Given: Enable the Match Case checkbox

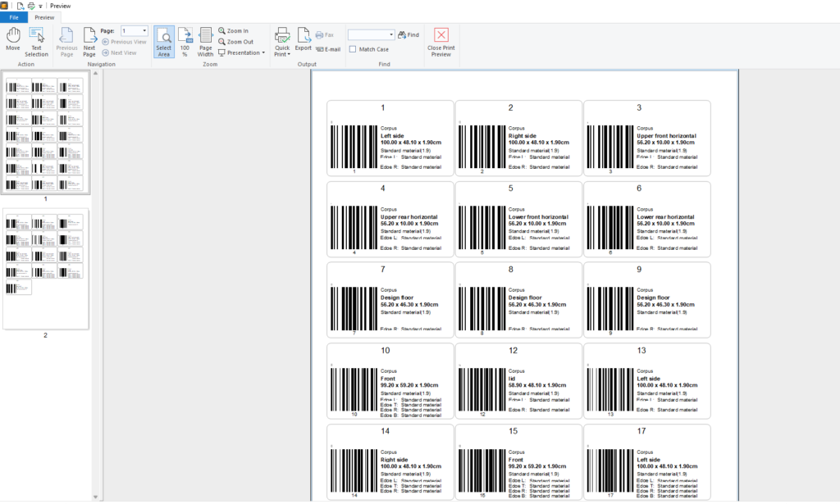Looking at the screenshot, I should click(353, 49).
